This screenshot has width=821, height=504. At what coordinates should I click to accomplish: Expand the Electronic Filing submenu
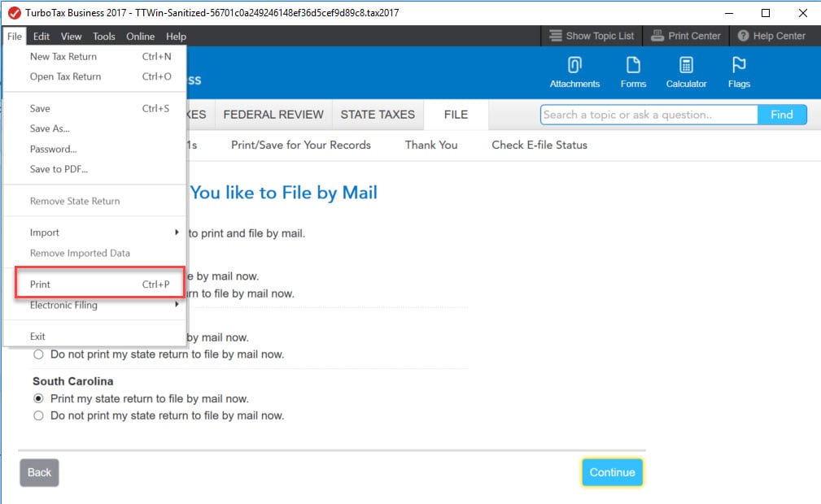click(x=94, y=305)
